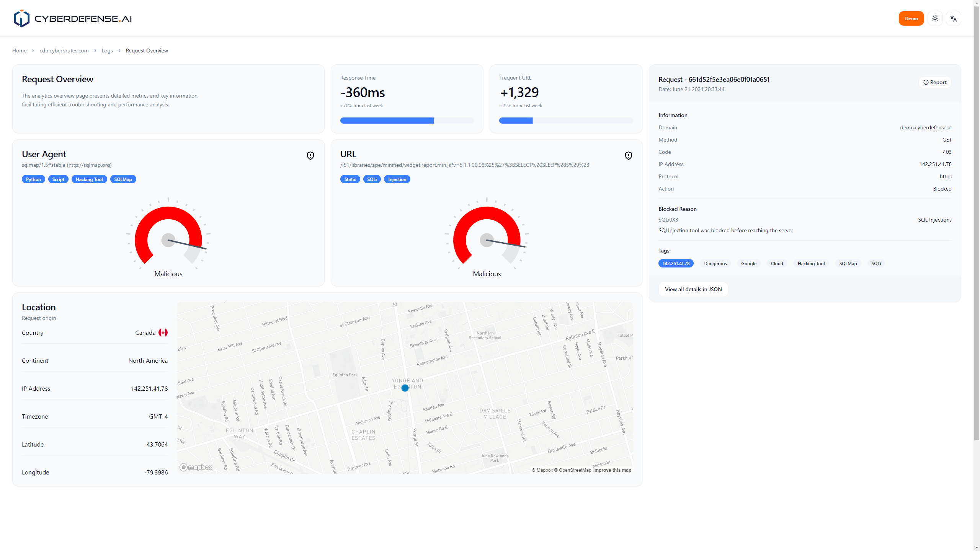
Task: Click the User Agent shield alert icon
Action: [x=310, y=156]
